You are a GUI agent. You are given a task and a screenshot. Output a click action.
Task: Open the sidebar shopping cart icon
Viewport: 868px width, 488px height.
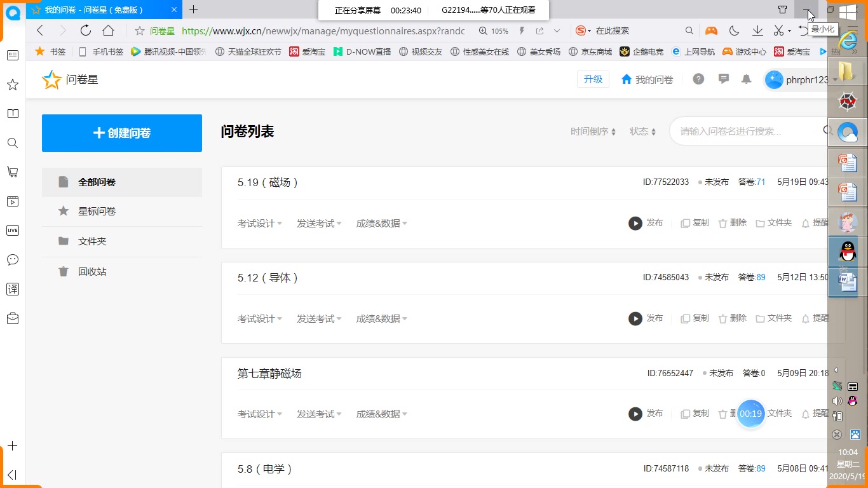[x=13, y=172]
